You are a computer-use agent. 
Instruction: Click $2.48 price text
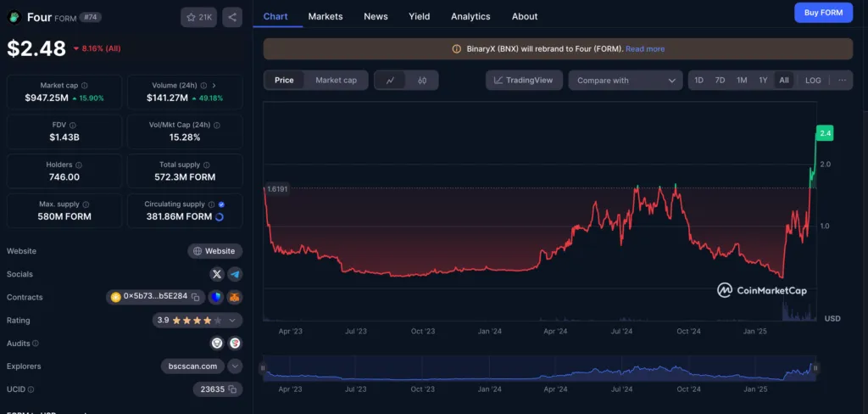pyautogui.click(x=36, y=48)
